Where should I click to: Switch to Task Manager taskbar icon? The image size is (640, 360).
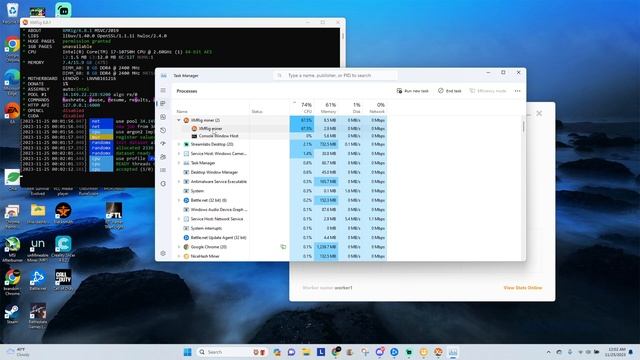[453, 352]
